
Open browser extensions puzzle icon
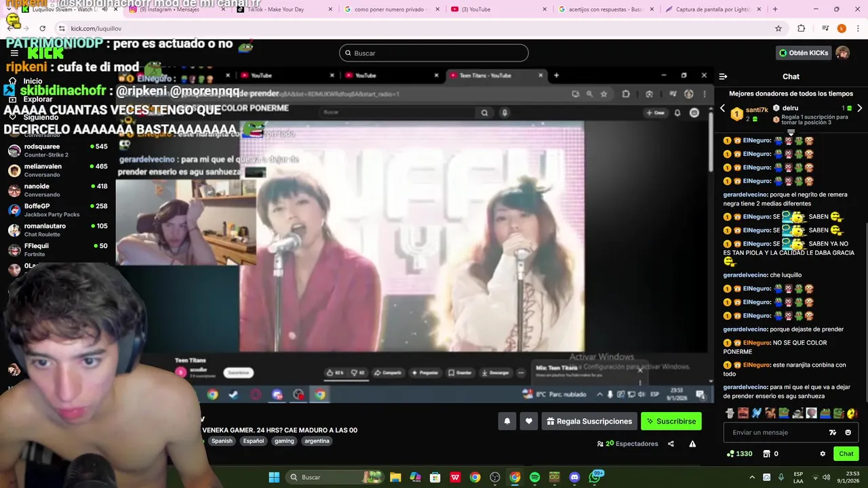click(802, 28)
